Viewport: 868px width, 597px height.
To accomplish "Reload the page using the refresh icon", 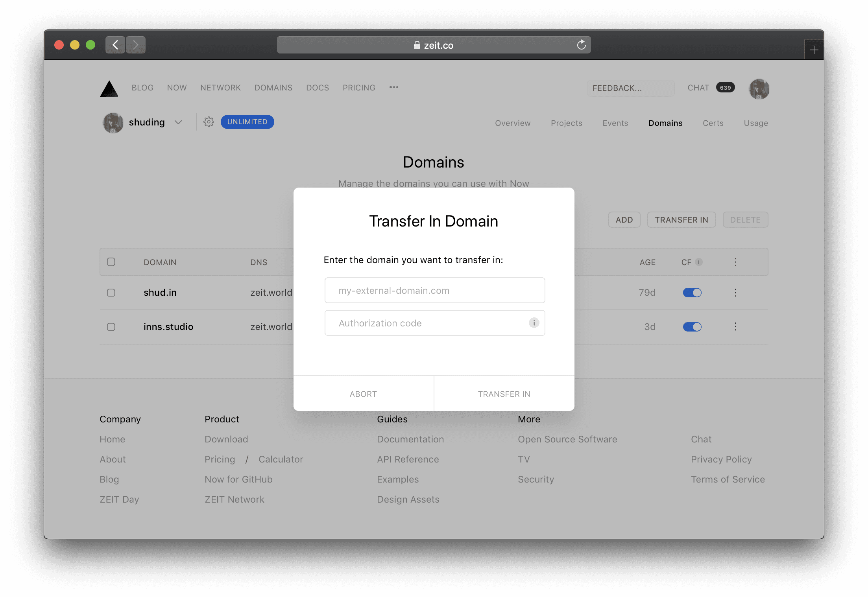I will 581,45.
